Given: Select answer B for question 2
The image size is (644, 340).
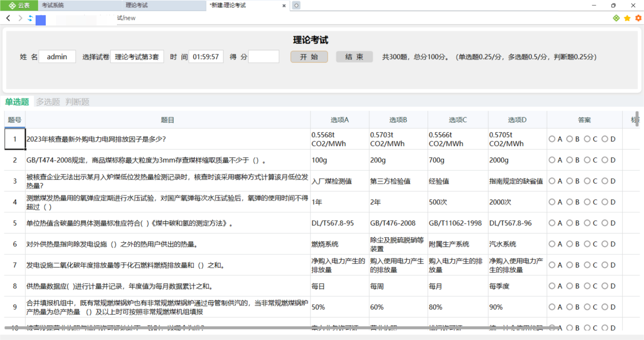Looking at the screenshot, I should [x=570, y=160].
